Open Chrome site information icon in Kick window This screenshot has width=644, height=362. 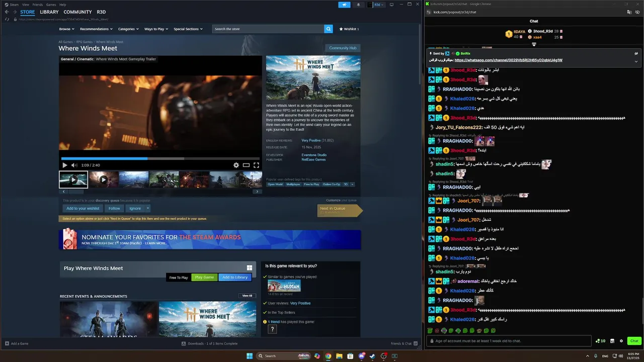428,12
